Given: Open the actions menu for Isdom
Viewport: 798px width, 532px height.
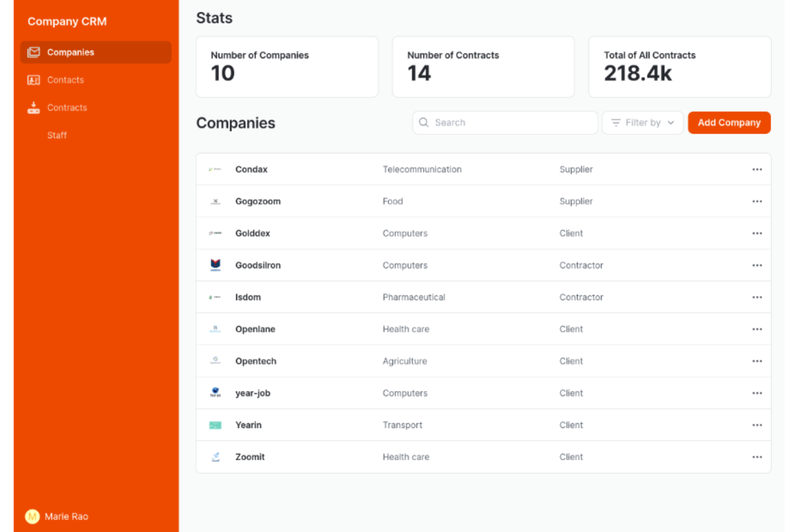Looking at the screenshot, I should 757,297.
